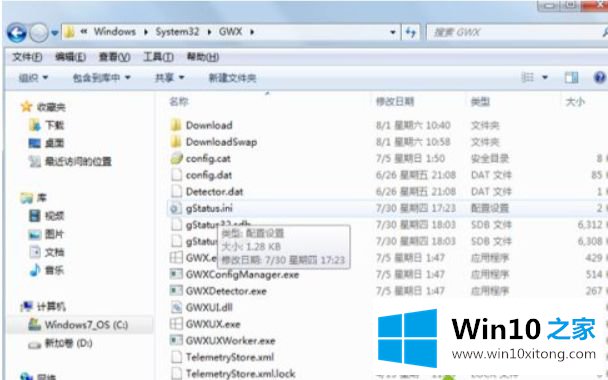The height and width of the screenshot is (380, 608).
Task: Expand the arrow after Windows breadcrumb
Action: click(x=146, y=32)
